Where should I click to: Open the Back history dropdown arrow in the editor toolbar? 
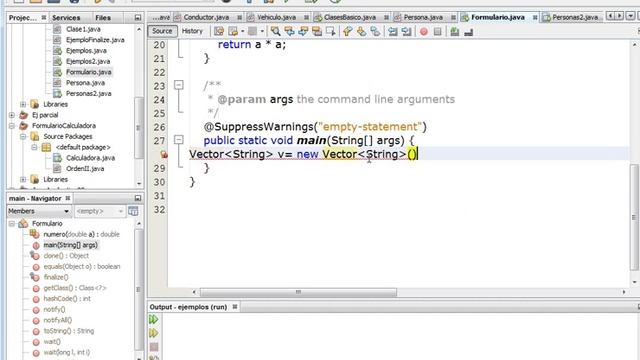coord(243,31)
